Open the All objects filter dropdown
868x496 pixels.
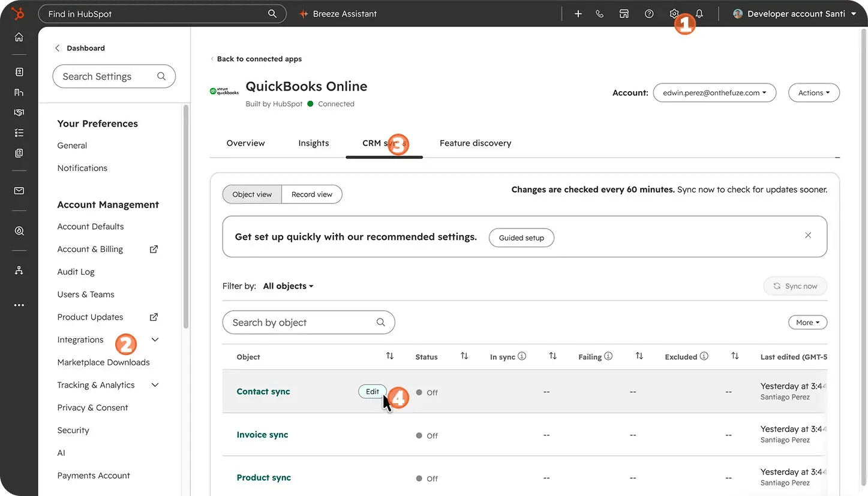[x=289, y=286]
